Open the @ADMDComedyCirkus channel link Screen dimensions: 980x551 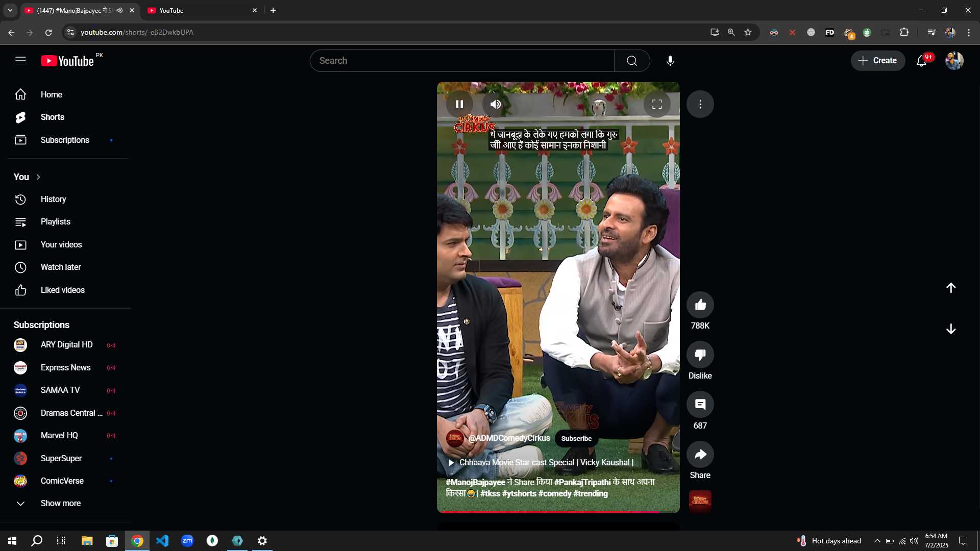point(509,438)
